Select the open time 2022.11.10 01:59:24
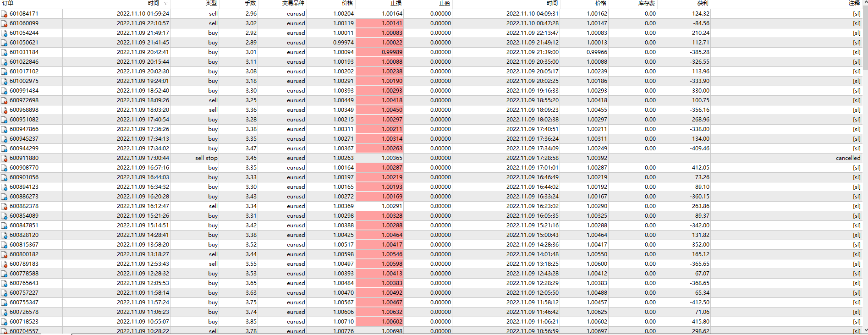This screenshot has height=335, width=868. click(x=143, y=14)
